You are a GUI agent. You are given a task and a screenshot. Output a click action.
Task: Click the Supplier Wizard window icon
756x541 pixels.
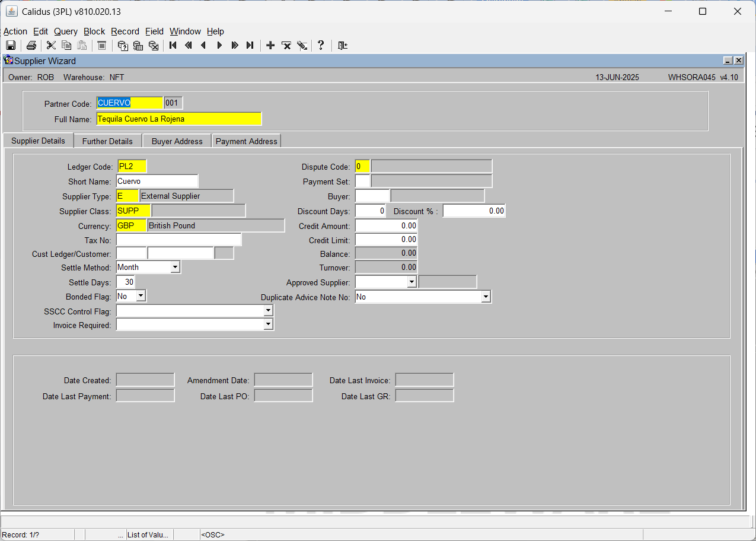tap(9, 61)
